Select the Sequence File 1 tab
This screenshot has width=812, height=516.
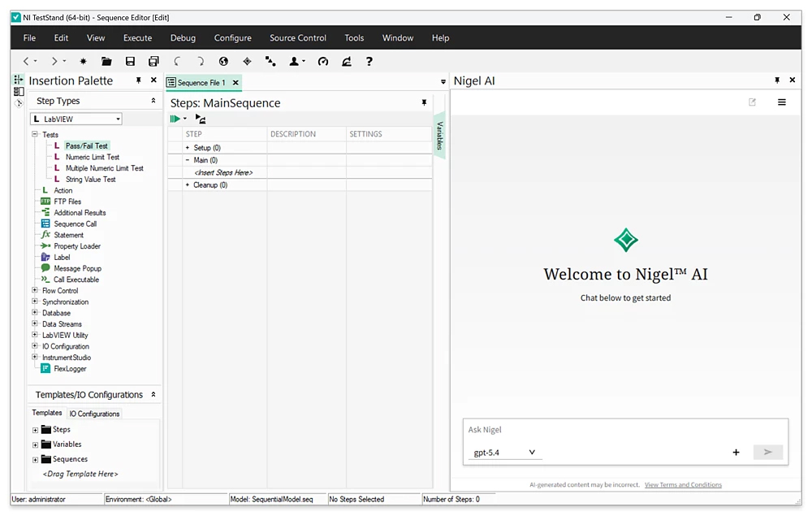point(202,82)
